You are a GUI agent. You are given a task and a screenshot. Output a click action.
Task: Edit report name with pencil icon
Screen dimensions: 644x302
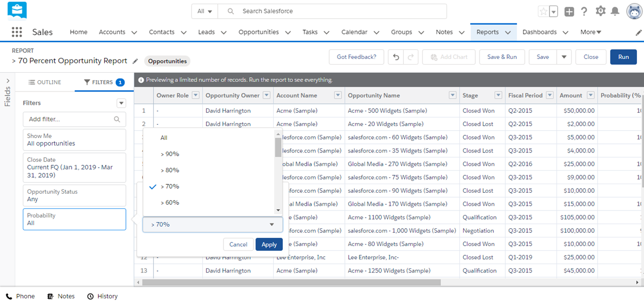(x=135, y=61)
